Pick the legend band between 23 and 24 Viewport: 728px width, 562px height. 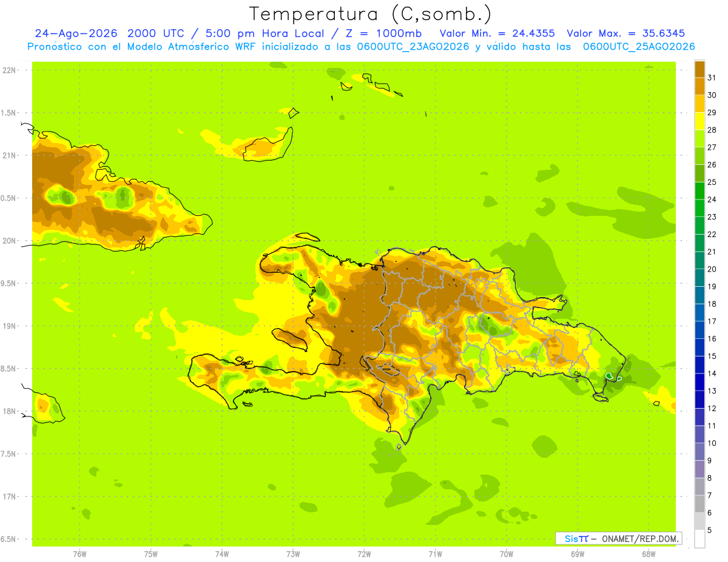(699, 208)
